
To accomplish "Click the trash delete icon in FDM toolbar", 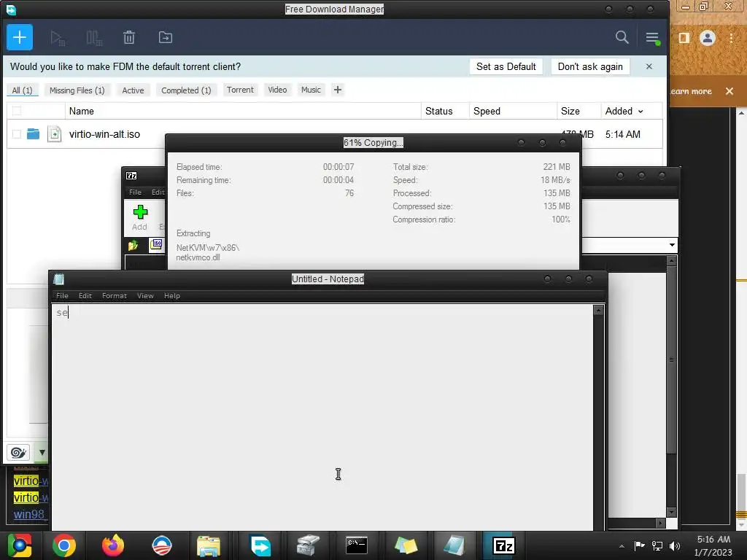I will pos(129,37).
